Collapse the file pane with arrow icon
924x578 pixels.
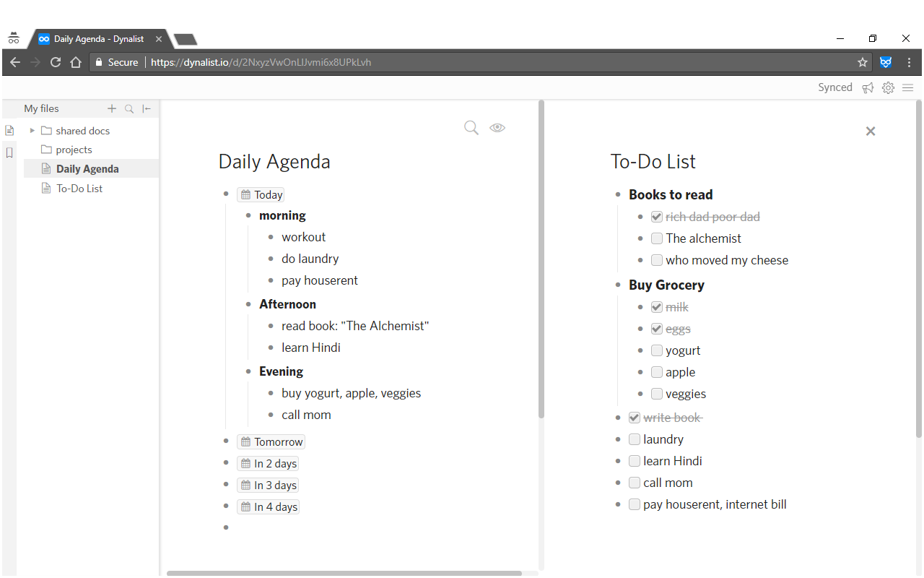point(147,109)
